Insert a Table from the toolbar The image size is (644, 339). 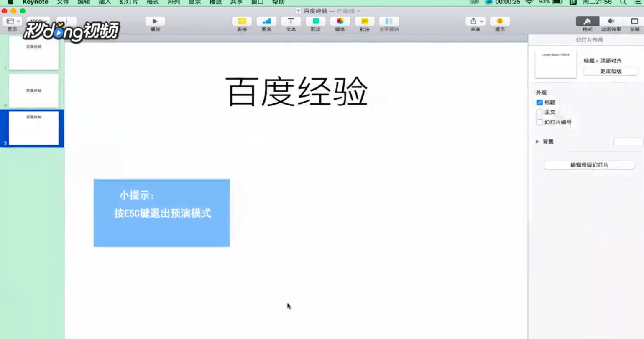[x=242, y=21]
